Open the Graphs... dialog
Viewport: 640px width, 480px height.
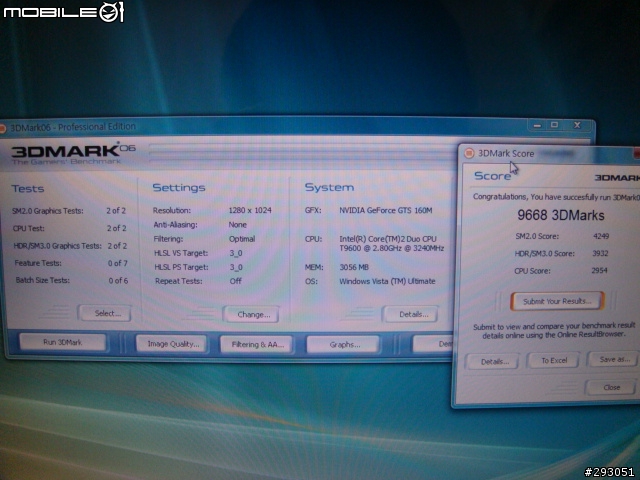[343, 344]
